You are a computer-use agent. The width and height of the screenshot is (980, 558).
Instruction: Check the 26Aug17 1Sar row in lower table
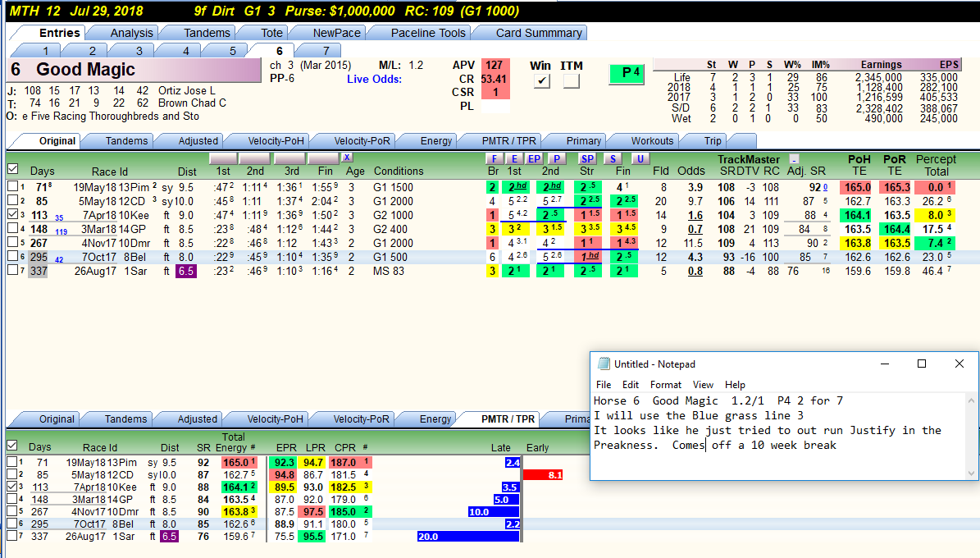[11, 536]
